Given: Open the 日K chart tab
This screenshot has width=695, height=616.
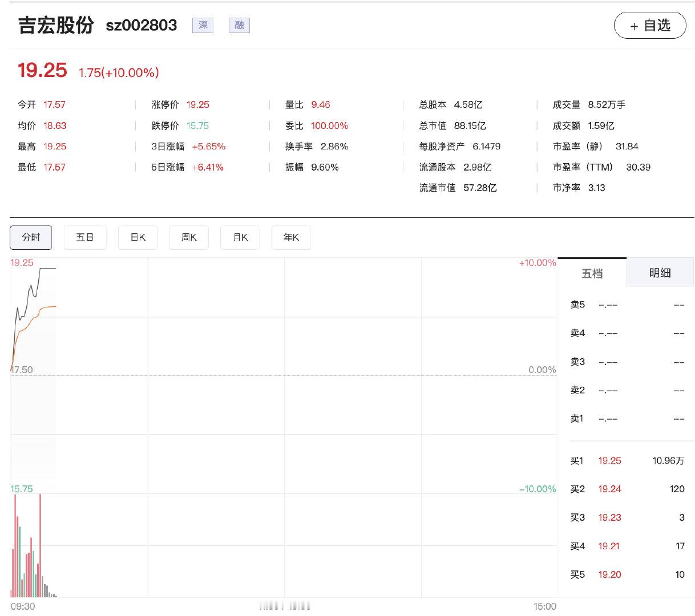Looking at the screenshot, I should pos(138,237).
